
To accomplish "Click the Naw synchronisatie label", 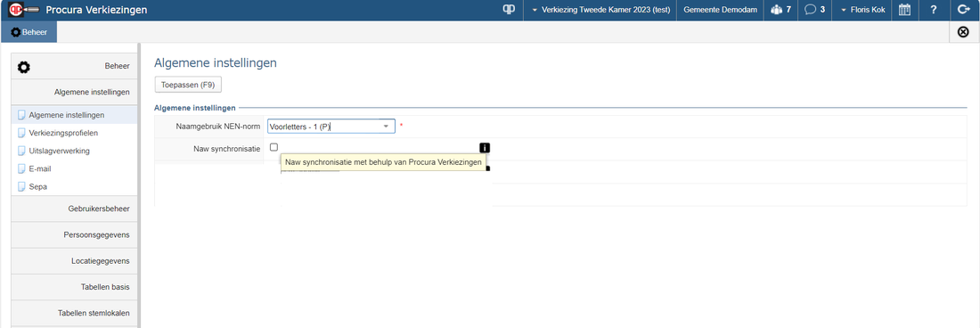I will (227, 149).
